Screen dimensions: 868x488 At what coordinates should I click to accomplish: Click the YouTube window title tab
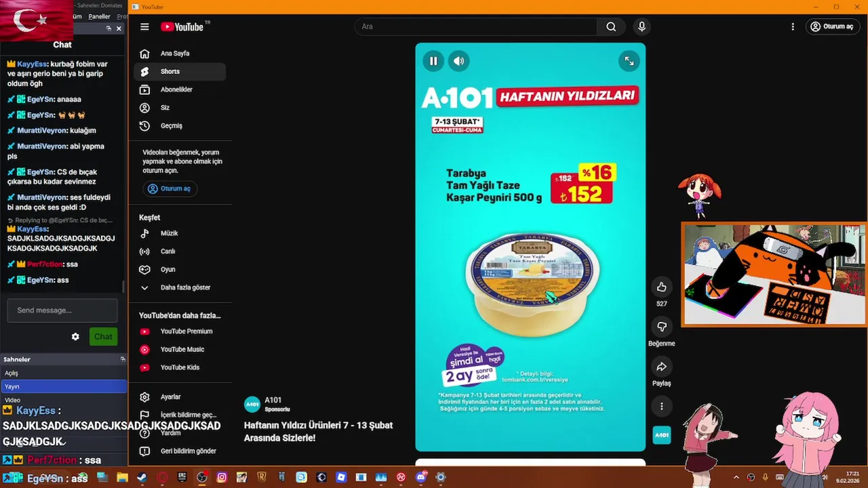click(x=148, y=7)
